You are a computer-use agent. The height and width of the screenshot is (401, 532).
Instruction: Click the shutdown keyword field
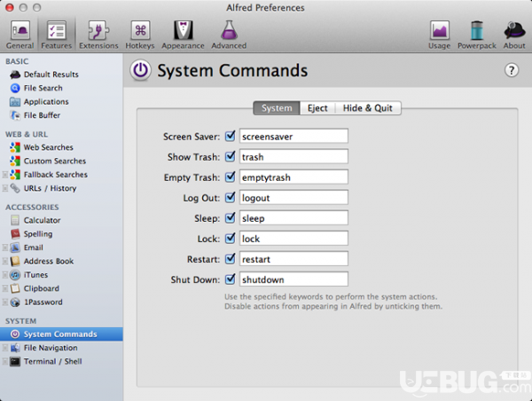tap(293, 279)
